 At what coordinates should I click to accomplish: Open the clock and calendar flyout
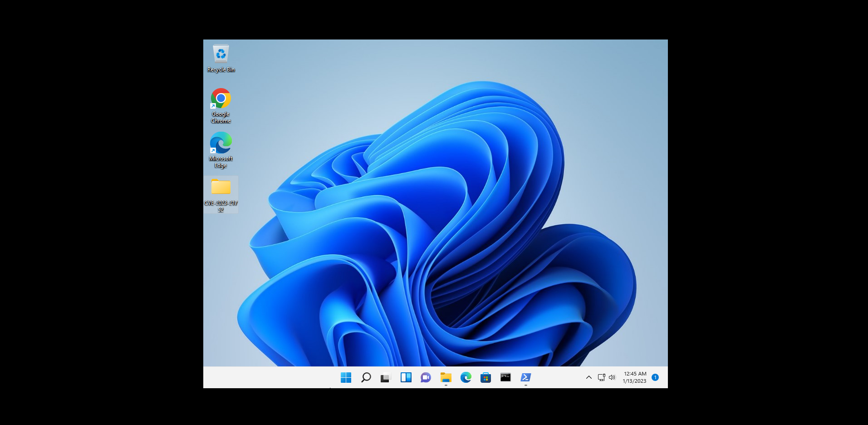[x=634, y=377]
